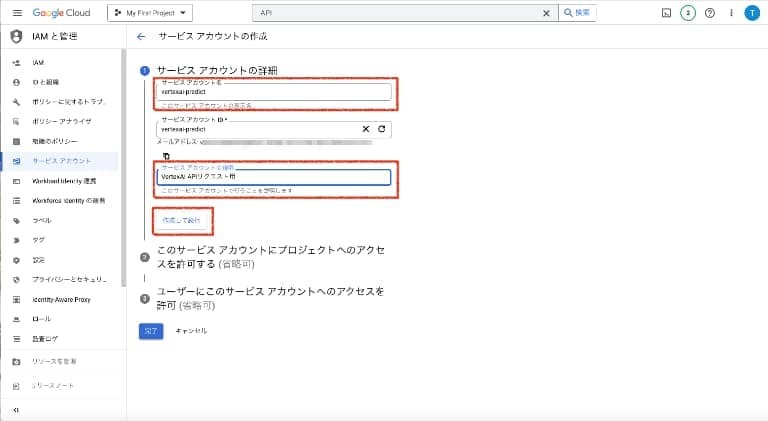Clear the search field with the X icon
The height and width of the screenshot is (421, 768).
(x=546, y=13)
